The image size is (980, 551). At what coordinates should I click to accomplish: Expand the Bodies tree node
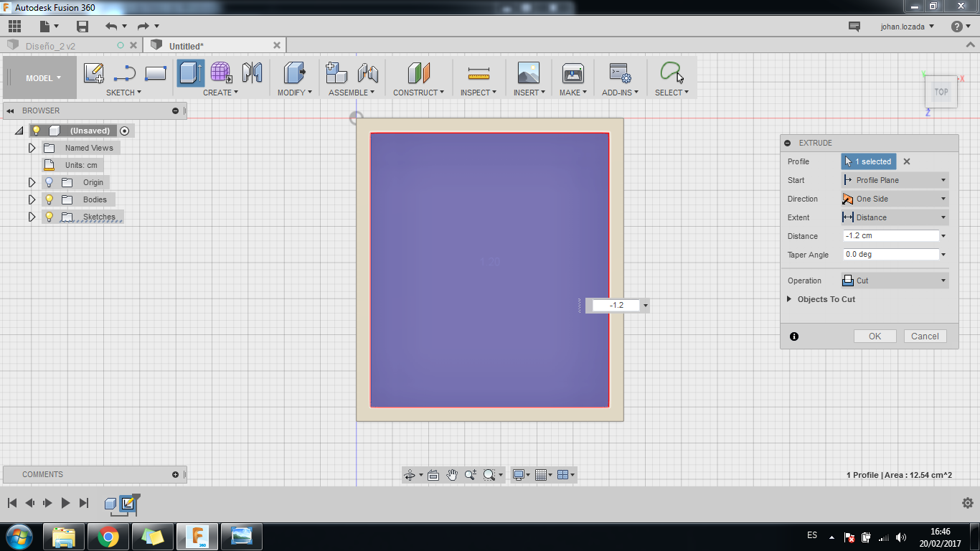[32, 199]
